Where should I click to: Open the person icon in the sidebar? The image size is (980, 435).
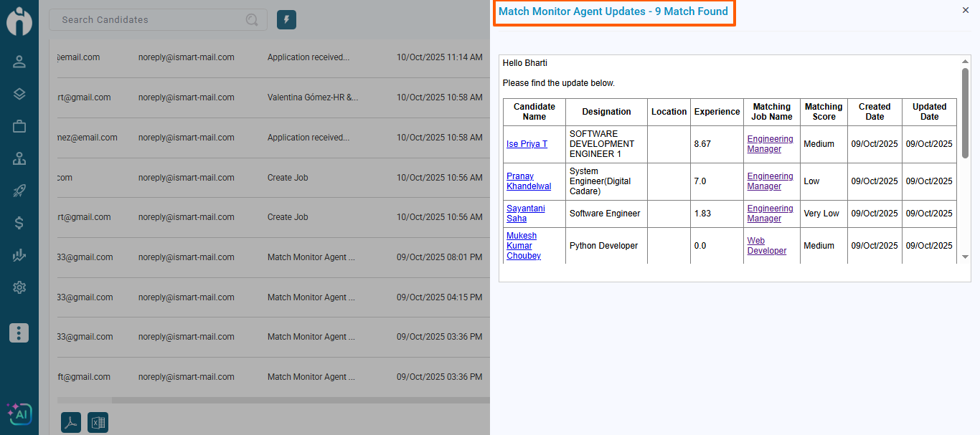click(x=19, y=62)
